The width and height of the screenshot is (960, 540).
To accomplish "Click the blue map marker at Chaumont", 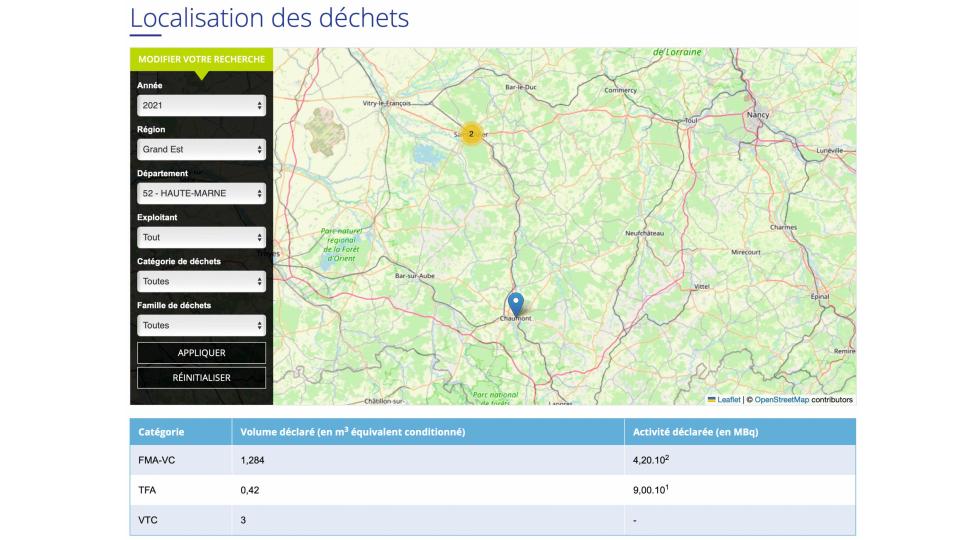I will (516, 304).
